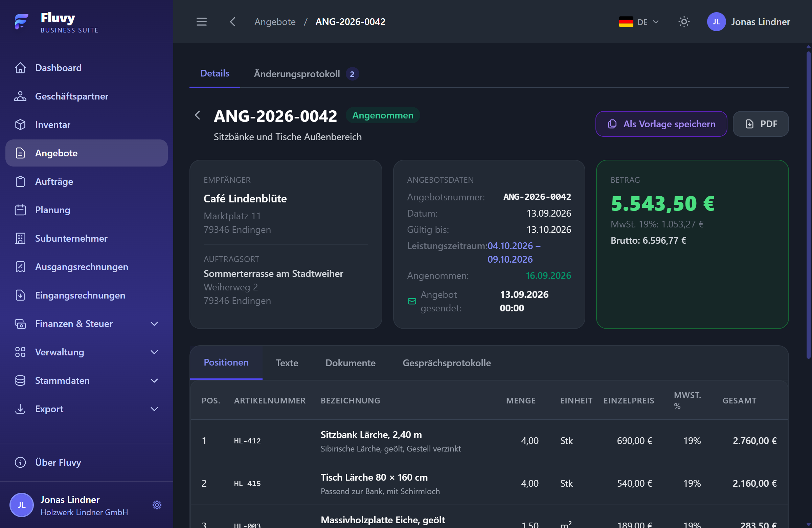The height and width of the screenshot is (528, 812).
Task: Export the offer as PDF
Action: coord(761,124)
